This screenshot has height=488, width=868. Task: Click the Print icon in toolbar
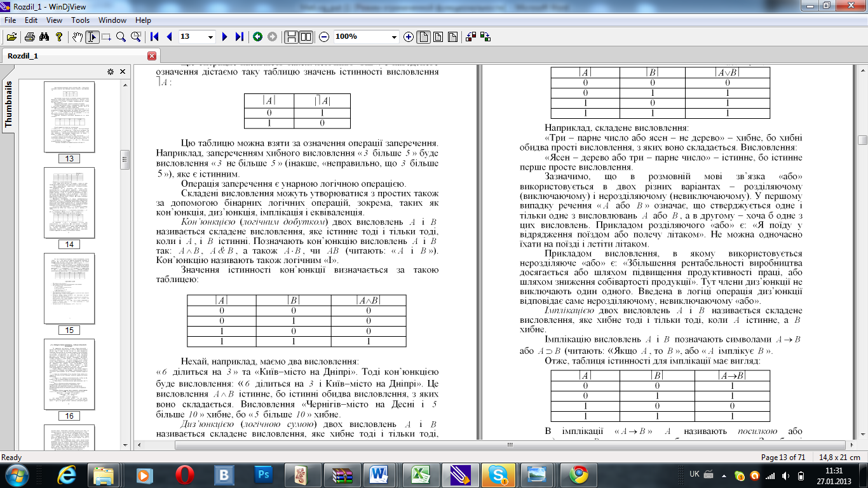click(29, 37)
